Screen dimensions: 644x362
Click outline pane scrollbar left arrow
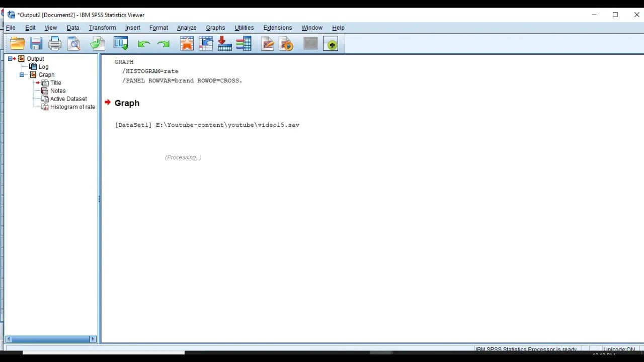point(9,339)
